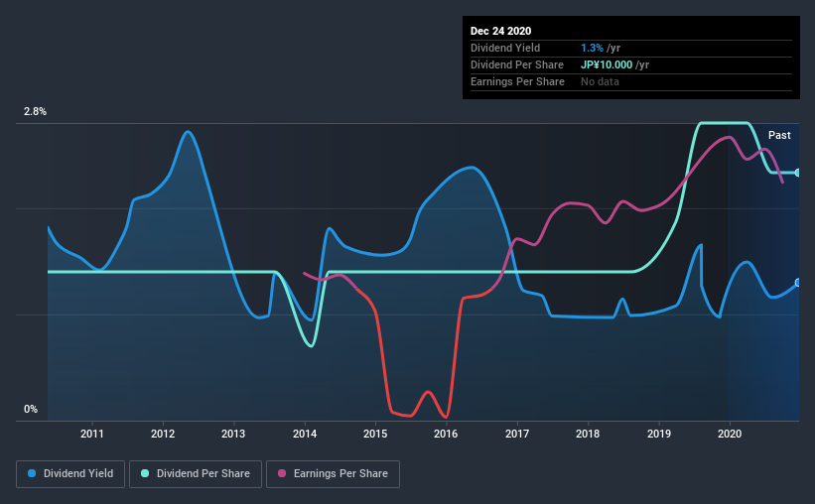
Task: Click the 'No data' earnings value
Action: [x=600, y=81]
